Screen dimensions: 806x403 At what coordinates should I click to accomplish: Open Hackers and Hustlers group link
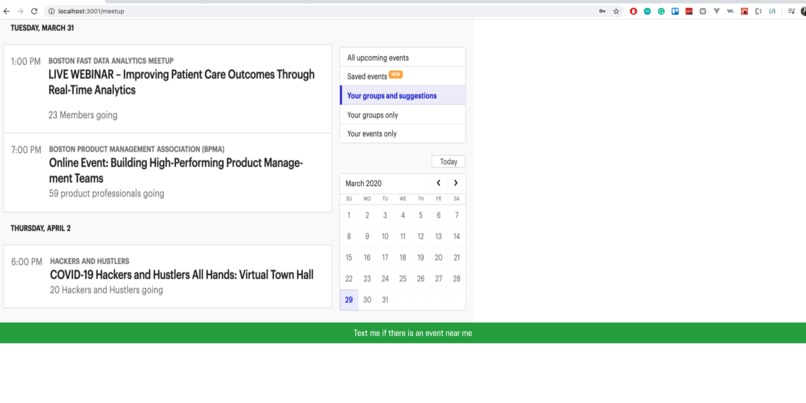[x=89, y=261]
